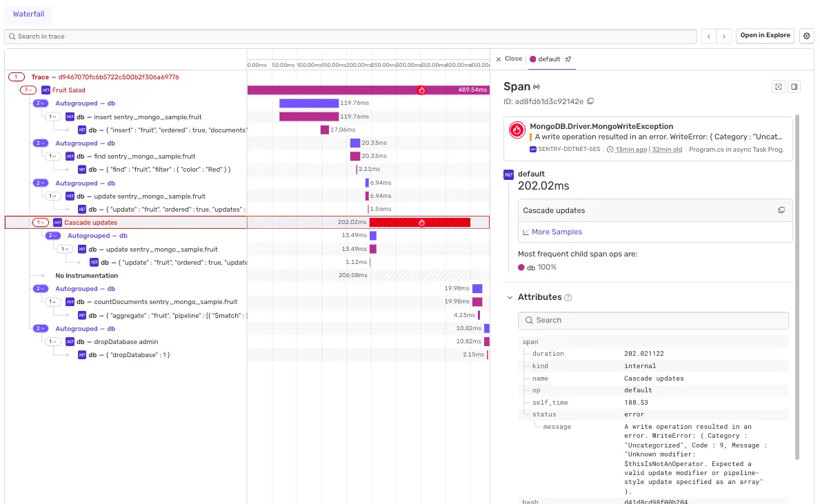The width and height of the screenshot is (820, 504).
Task: Close the span details panel
Action: point(508,59)
